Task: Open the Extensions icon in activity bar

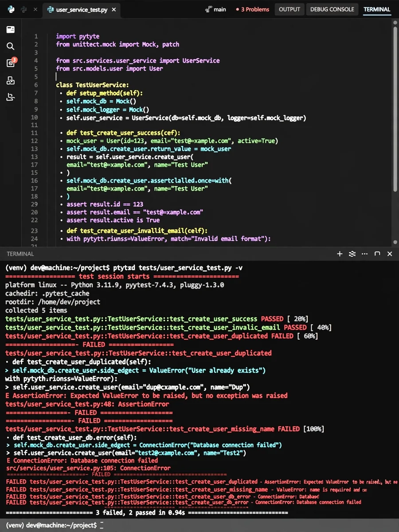Action: pyautogui.click(x=11, y=80)
